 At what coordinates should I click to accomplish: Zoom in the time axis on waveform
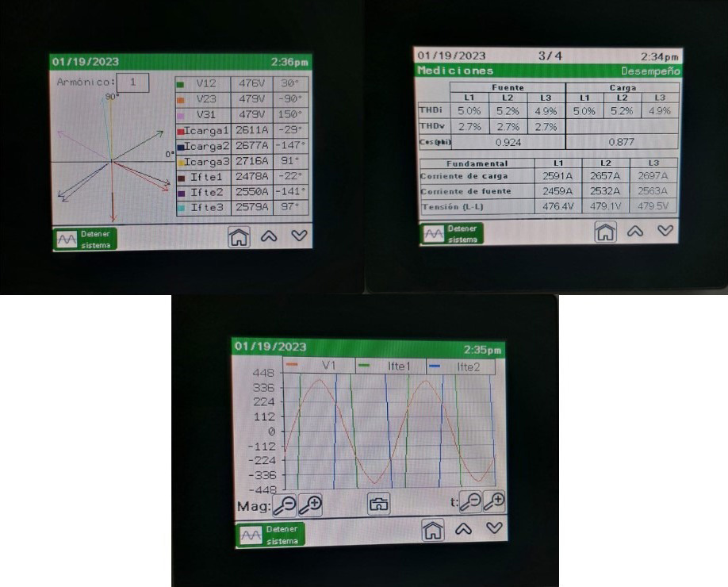tap(494, 502)
